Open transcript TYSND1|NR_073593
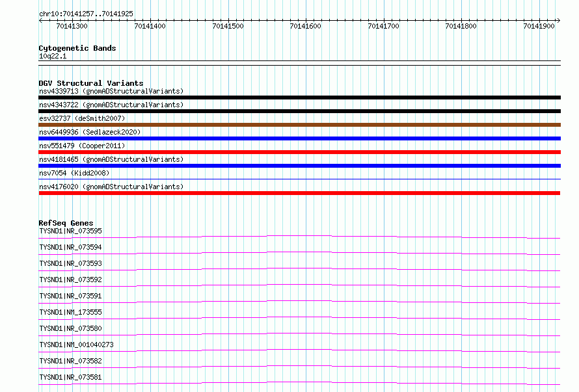The image size is (579, 392). (70, 263)
